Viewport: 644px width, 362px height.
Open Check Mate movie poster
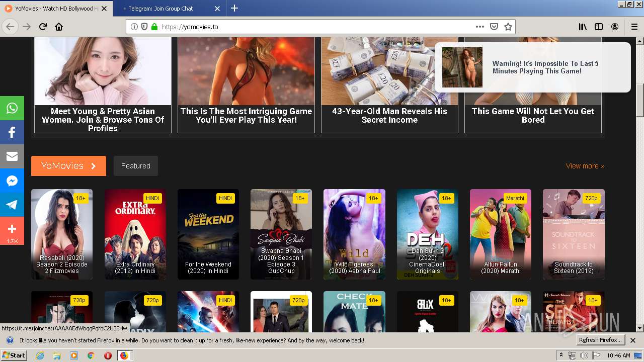[354, 312]
